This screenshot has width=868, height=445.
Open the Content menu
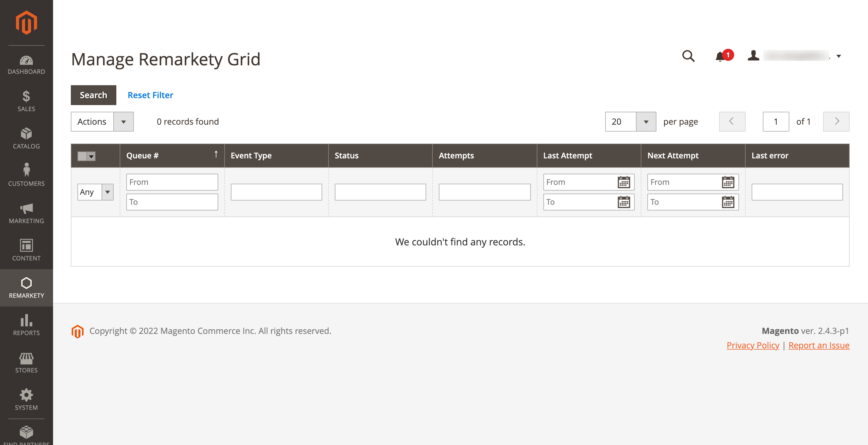(26, 251)
